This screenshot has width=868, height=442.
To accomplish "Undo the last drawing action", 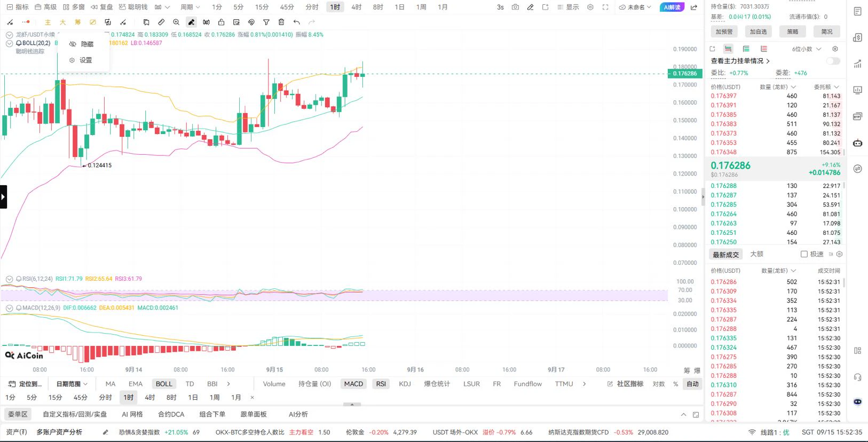I will point(297,22).
